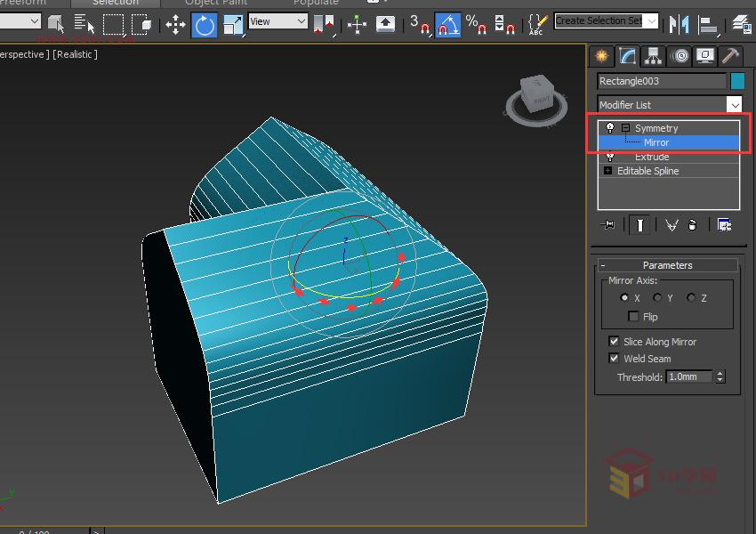The image size is (756, 534).
Task: Open Configure Modifier Sets icon
Action: (724, 225)
